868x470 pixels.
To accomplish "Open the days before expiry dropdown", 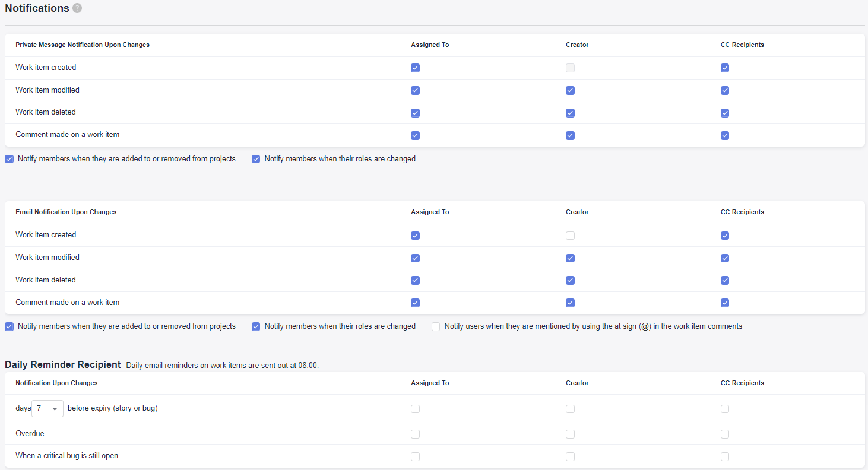I will tap(47, 409).
